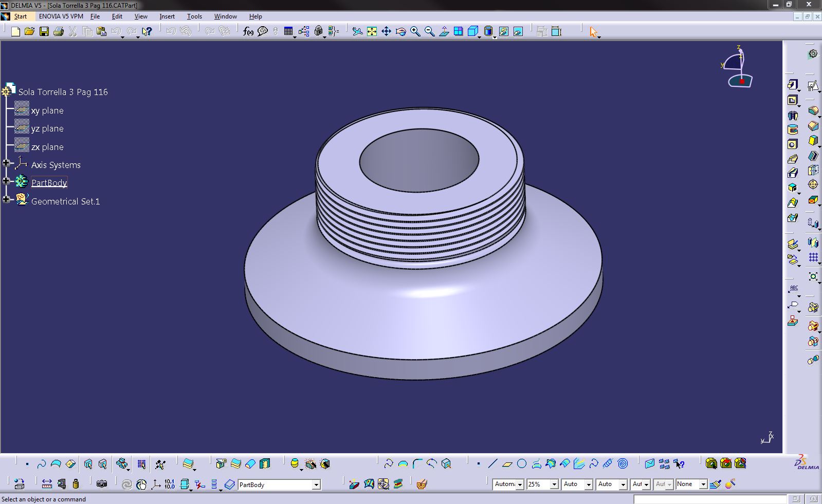Open the None layer dropdown
822x504 pixels.
(703, 484)
